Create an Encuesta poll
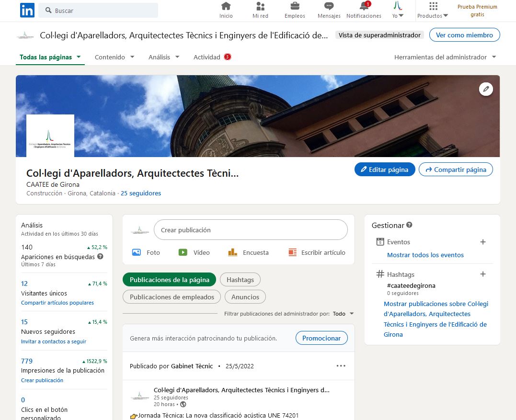516x420 pixels. [x=248, y=252]
